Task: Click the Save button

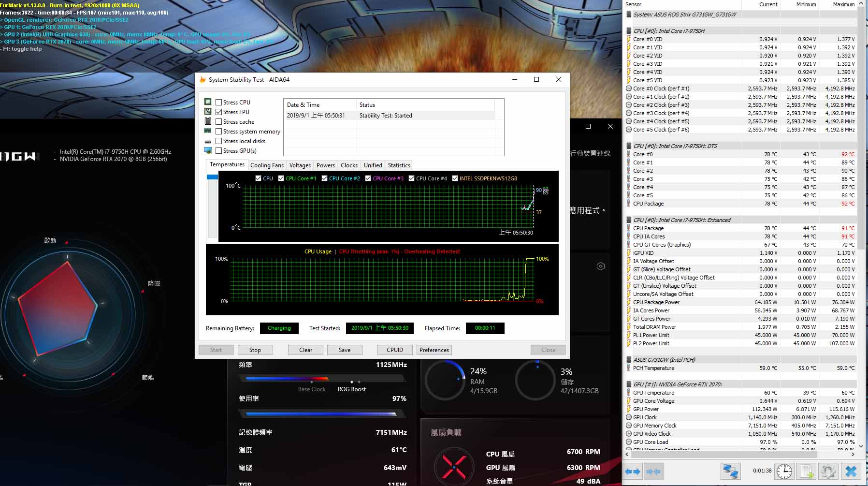Action: tap(345, 350)
